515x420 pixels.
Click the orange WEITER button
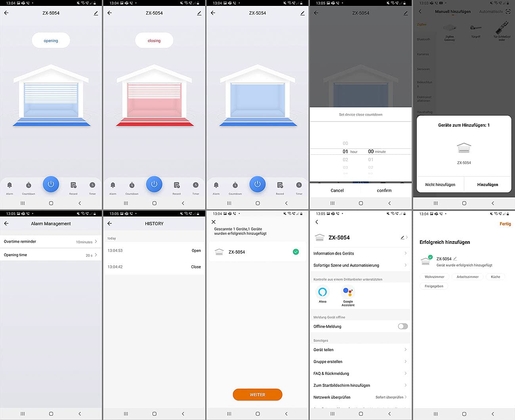(x=257, y=395)
